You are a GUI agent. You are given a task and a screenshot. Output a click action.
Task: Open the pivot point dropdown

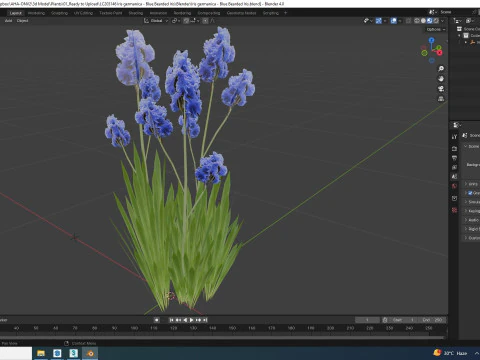coord(176,21)
